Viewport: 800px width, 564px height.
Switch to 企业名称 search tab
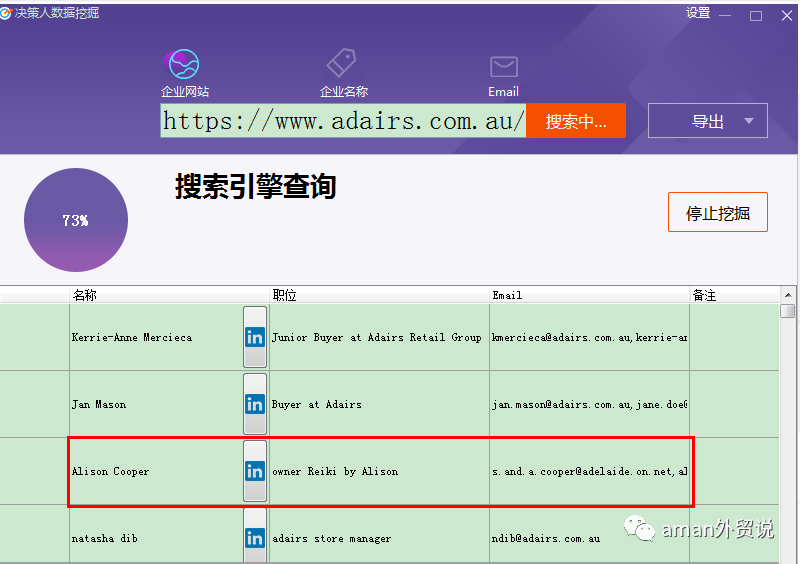(x=343, y=73)
